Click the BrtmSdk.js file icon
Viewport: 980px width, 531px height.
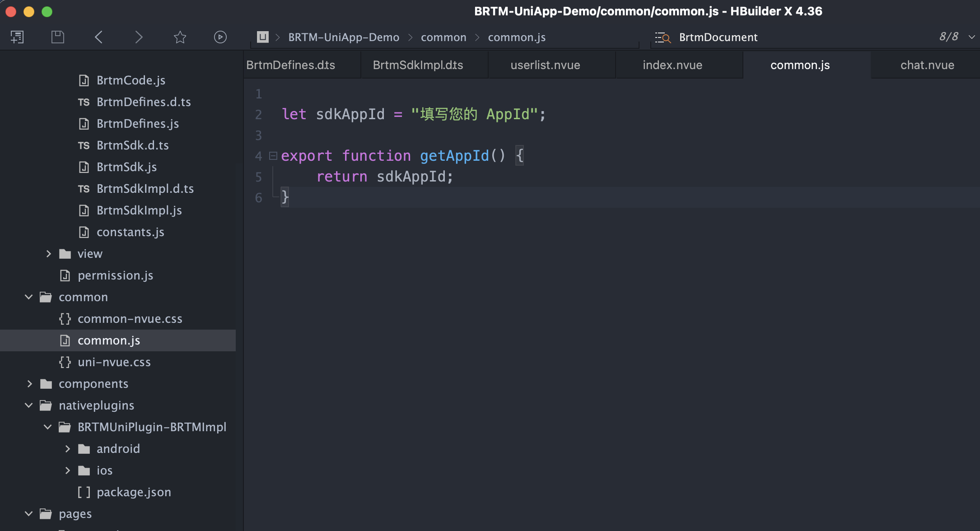84,167
